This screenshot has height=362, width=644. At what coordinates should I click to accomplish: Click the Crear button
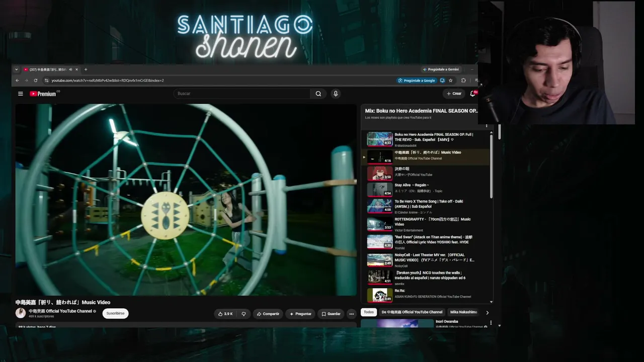point(454,94)
